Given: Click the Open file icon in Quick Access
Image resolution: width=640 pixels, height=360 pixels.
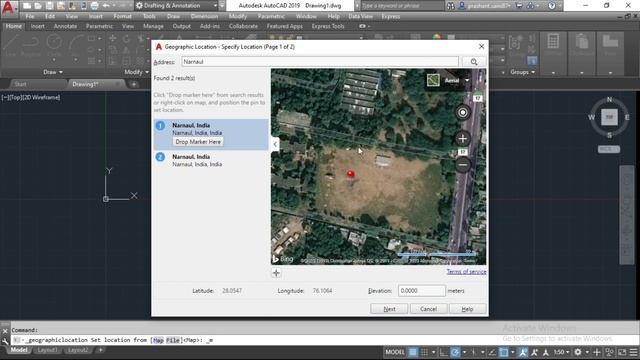Looking at the screenshot, I should (x=38, y=6).
